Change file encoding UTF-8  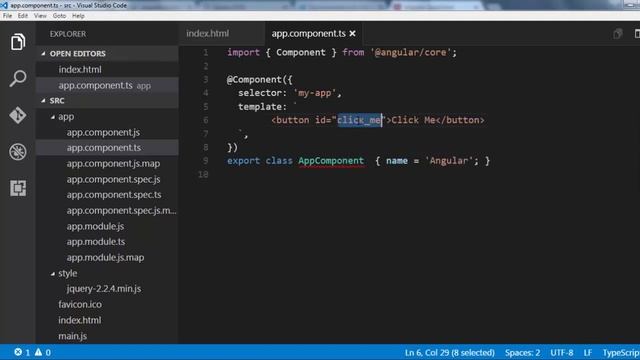pyautogui.click(x=562, y=352)
